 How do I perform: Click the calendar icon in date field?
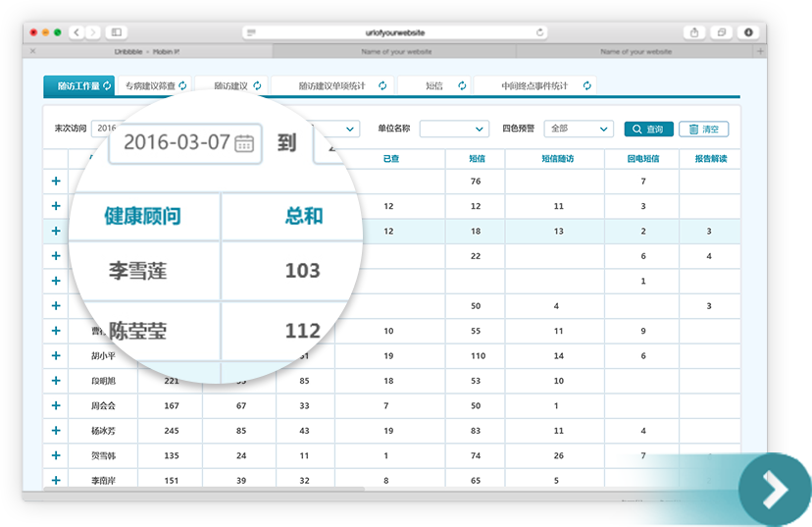pyautogui.click(x=244, y=143)
